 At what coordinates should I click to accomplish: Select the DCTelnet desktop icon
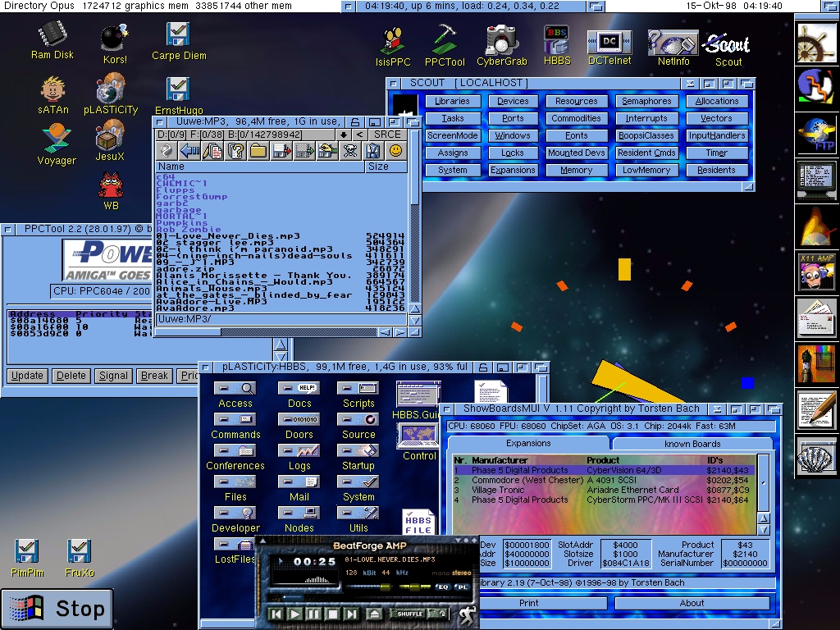tap(609, 48)
